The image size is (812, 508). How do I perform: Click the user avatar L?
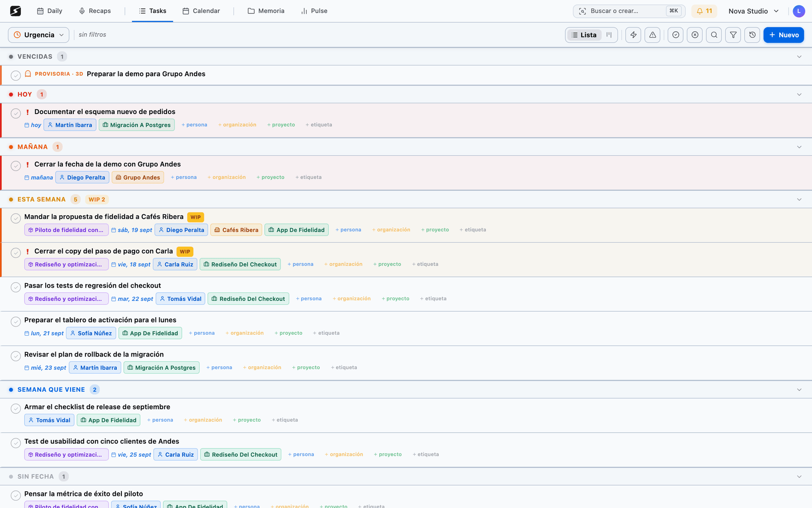799,11
